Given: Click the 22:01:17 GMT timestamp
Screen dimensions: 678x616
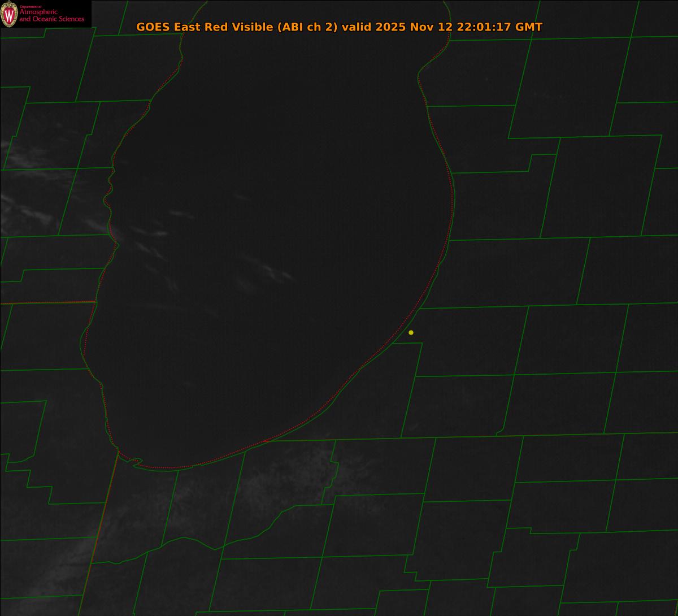Looking at the screenshot, I should point(500,27).
